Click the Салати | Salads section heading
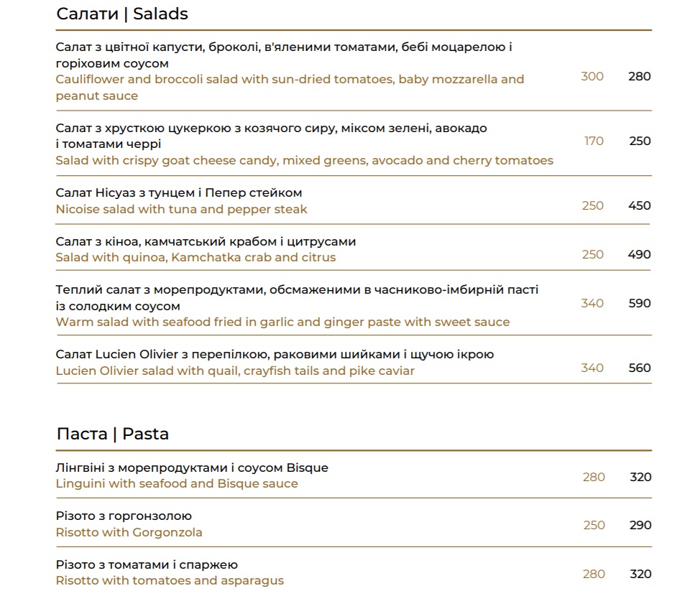This screenshot has height=591, width=700. click(x=122, y=14)
